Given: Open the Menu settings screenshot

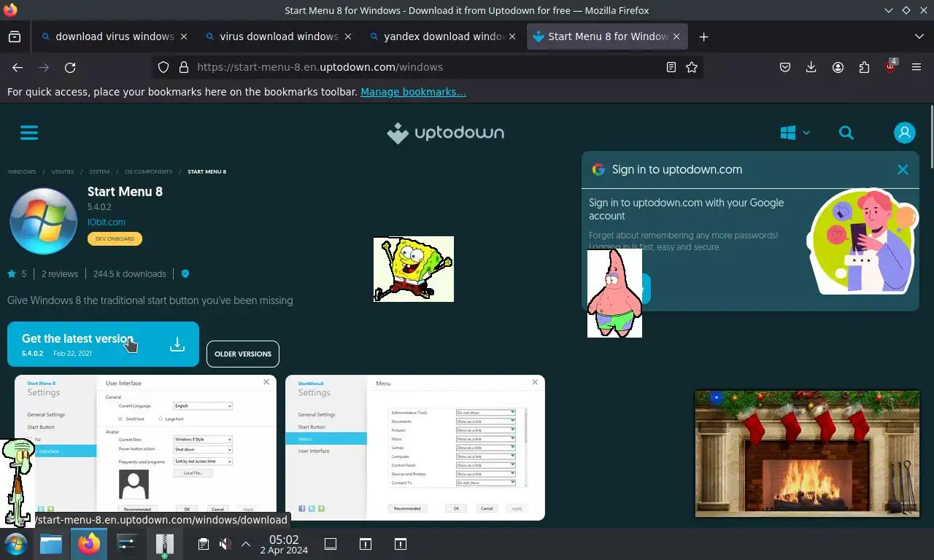Looking at the screenshot, I should 415,448.
